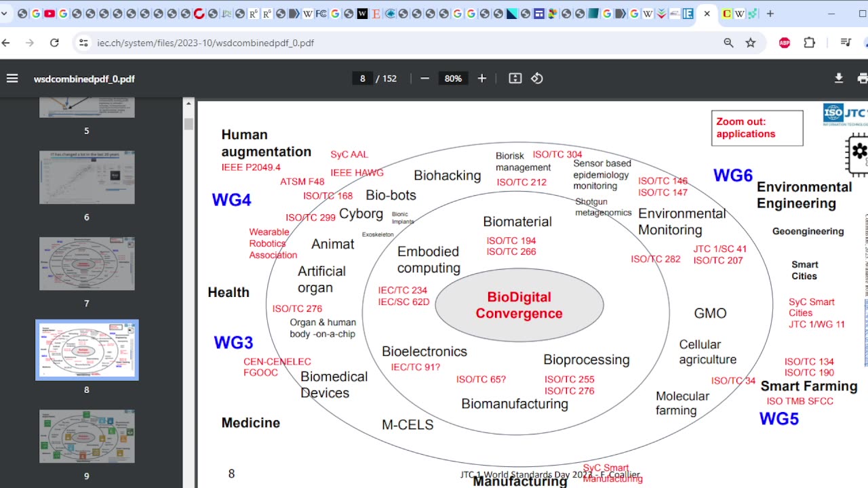Close the active PDF tab
Viewport: 868px width, 488px height.
707,14
